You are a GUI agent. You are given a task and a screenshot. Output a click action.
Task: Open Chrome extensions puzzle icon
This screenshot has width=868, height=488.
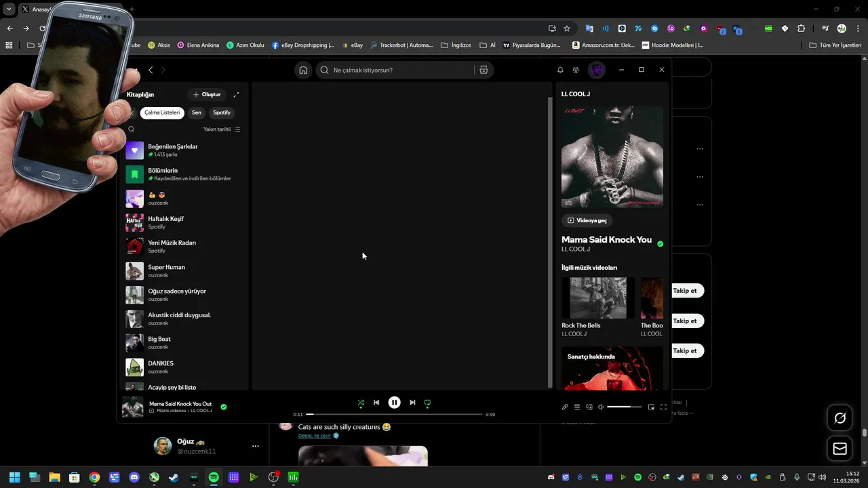802,28
